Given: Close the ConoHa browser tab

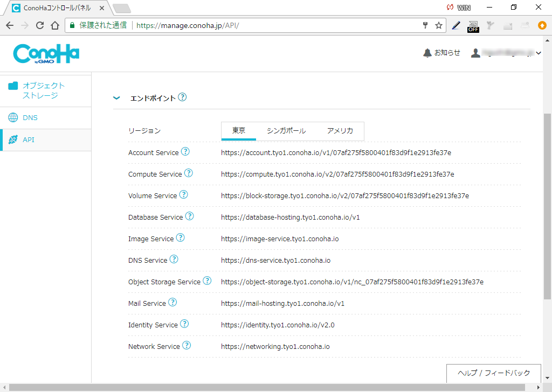Looking at the screenshot, I should click(102, 8).
